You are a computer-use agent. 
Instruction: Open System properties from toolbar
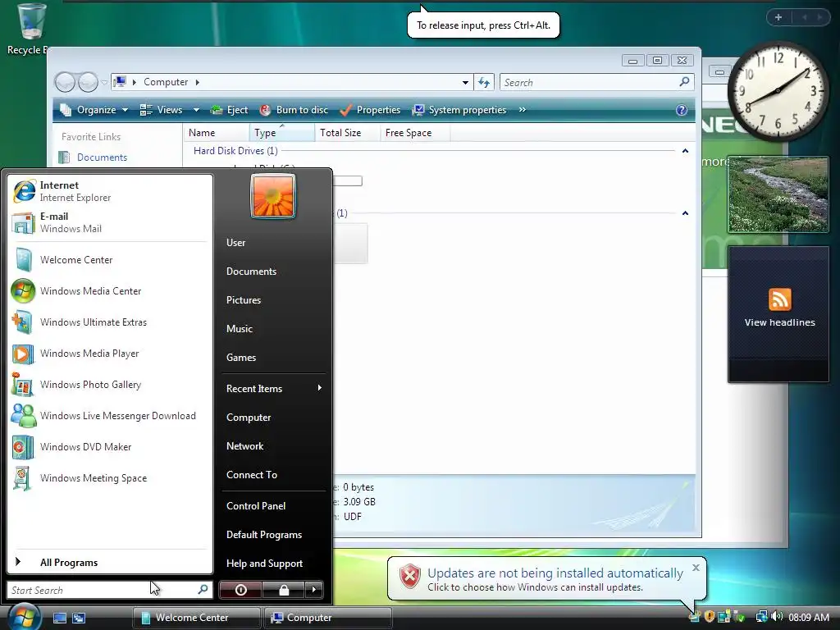click(459, 110)
